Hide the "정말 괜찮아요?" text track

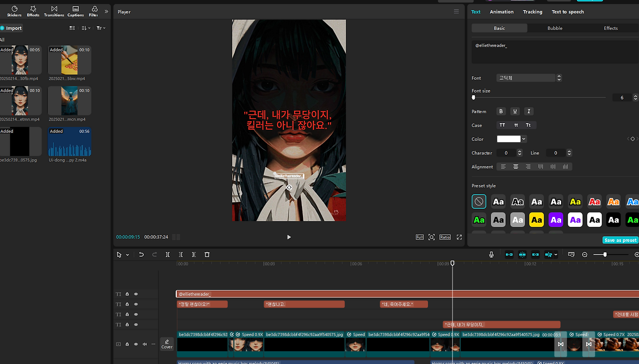[x=136, y=304]
